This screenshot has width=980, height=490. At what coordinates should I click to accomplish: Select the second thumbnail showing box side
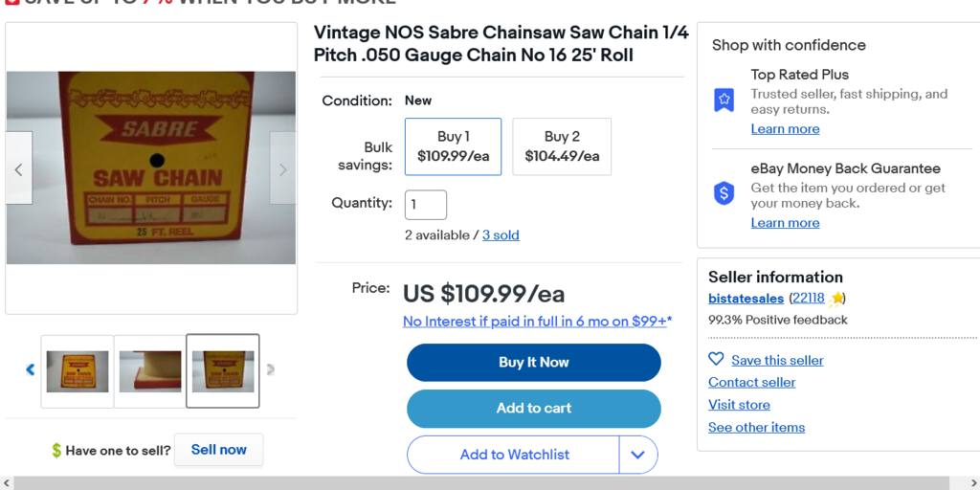150,371
